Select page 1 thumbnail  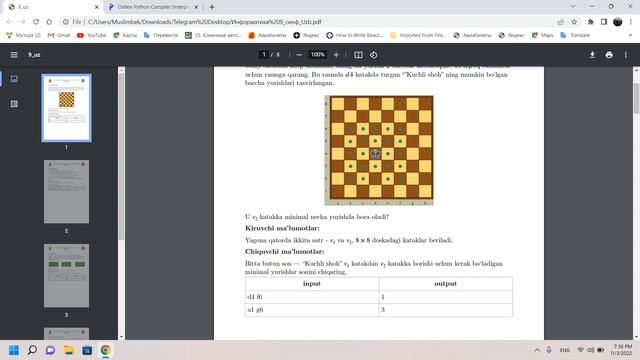pyautogui.click(x=67, y=108)
